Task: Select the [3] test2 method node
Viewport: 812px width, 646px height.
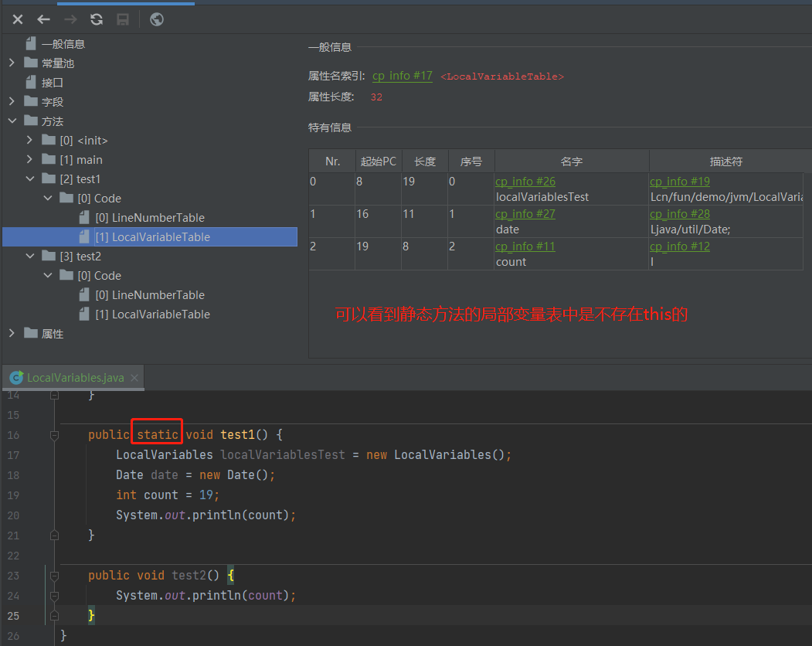Action: tap(80, 257)
